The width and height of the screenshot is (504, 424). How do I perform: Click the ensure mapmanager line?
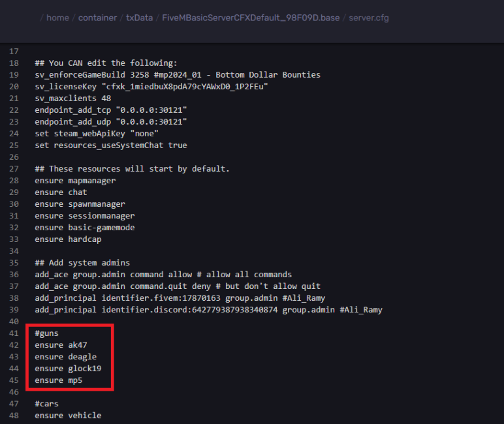coord(75,181)
